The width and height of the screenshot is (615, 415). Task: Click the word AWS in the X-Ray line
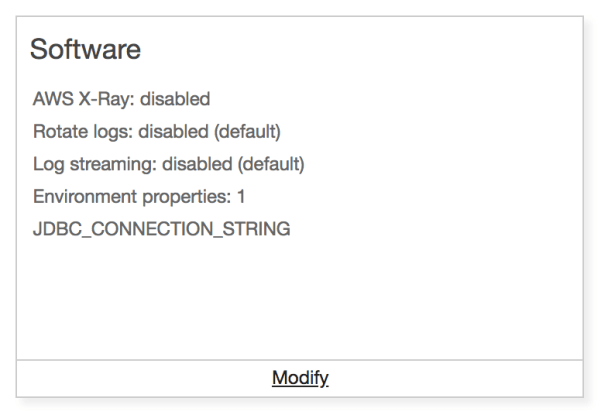51,99
